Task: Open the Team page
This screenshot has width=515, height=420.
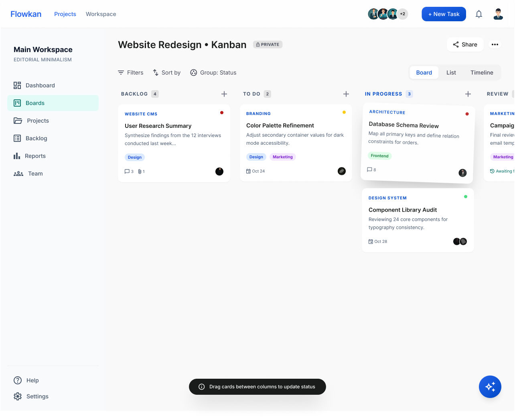Action: [35, 174]
